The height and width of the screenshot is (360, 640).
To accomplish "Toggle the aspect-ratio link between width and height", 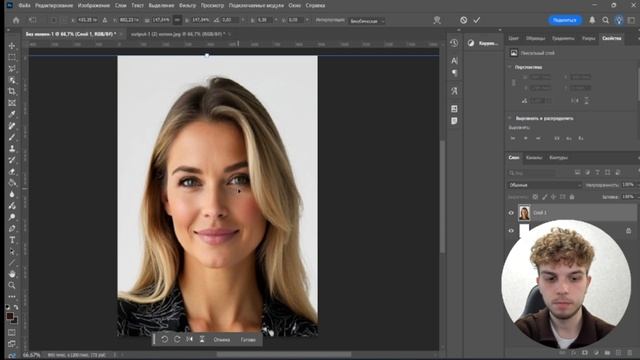I will click(177, 20).
